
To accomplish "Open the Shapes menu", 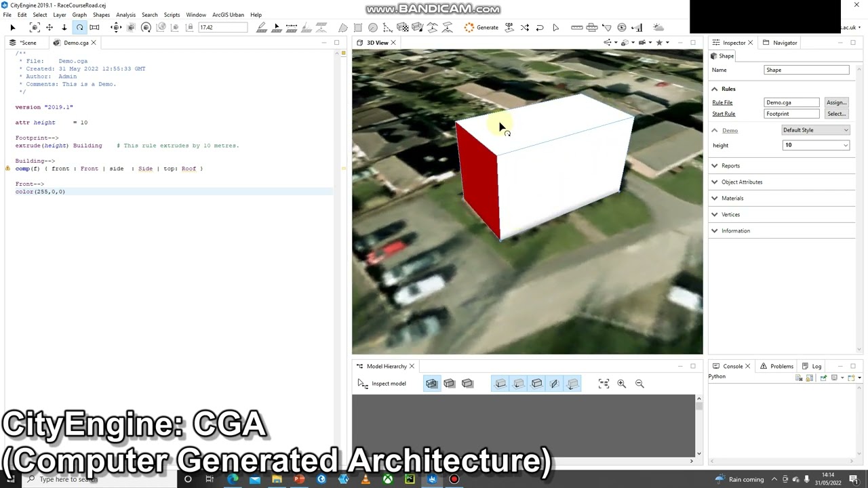I will (101, 14).
